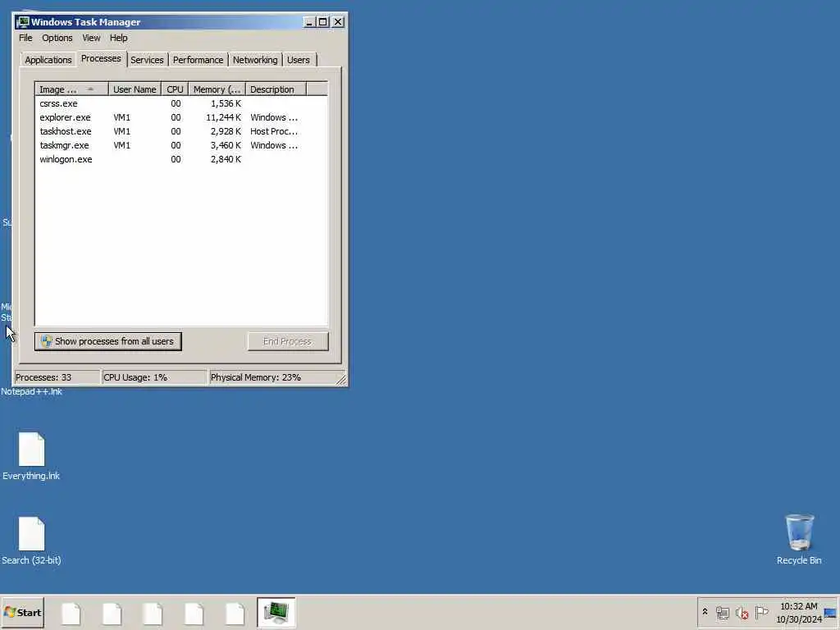The height and width of the screenshot is (630, 840).
Task: Switch to the Applications tab
Action: pos(48,60)
